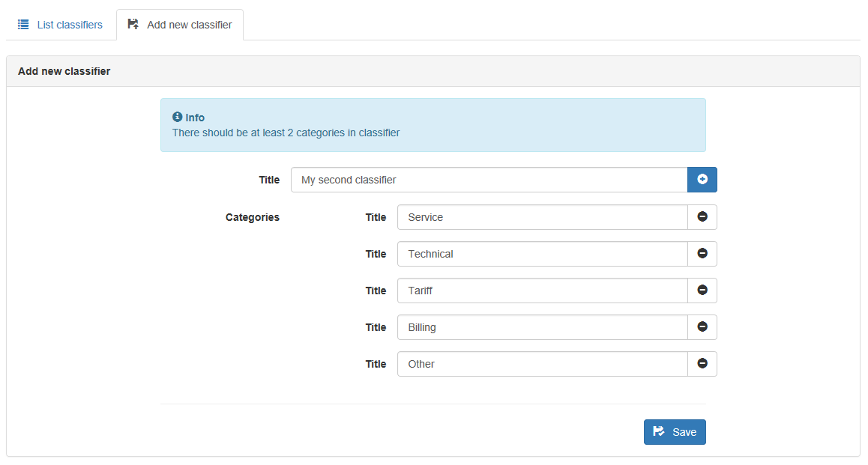Image resolution: width=868 pixels, height=465 pixels.
Task: Click the icon on Add new classifier tab
Action: tap(133, 24)
